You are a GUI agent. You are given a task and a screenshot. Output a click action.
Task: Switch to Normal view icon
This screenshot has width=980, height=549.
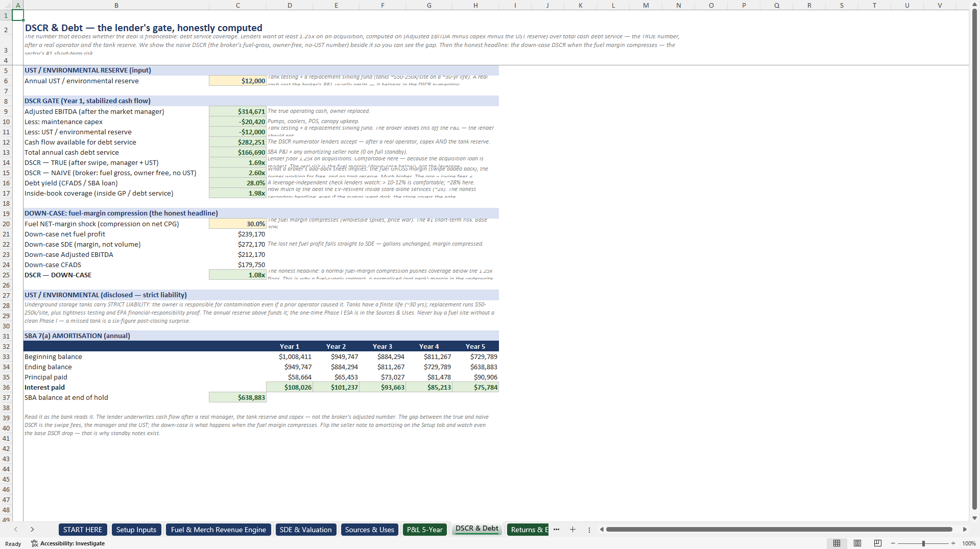click(836, 543)
